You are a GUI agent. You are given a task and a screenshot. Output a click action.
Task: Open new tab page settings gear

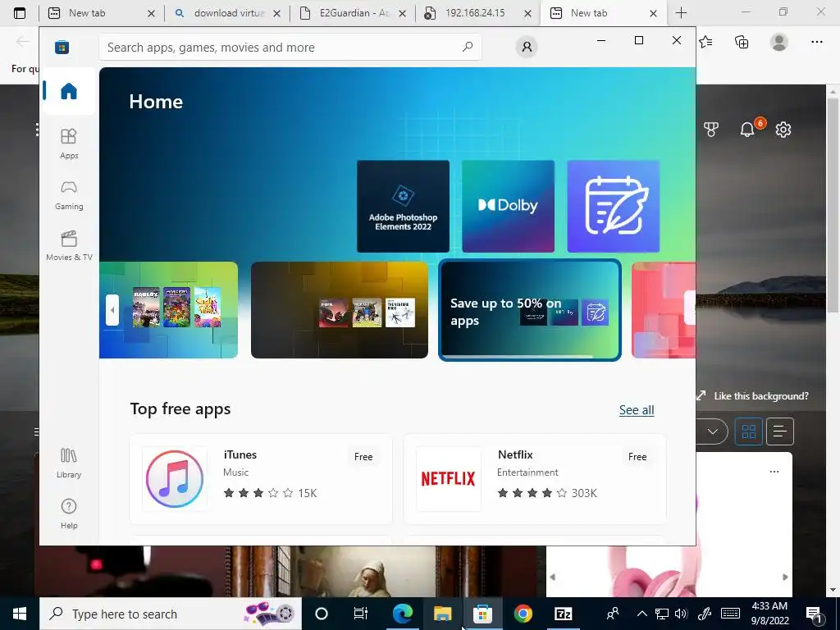(x=783, y=129)
